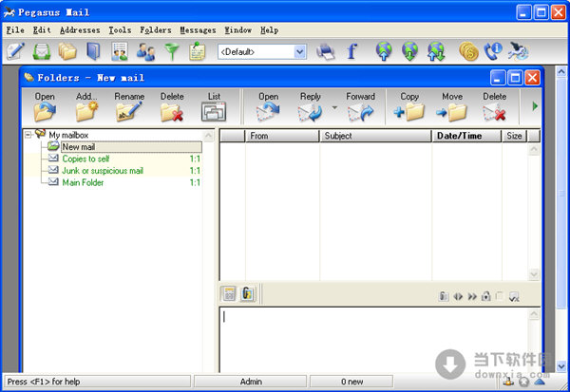Select the Copies to self folder

(x=85, y=159)
